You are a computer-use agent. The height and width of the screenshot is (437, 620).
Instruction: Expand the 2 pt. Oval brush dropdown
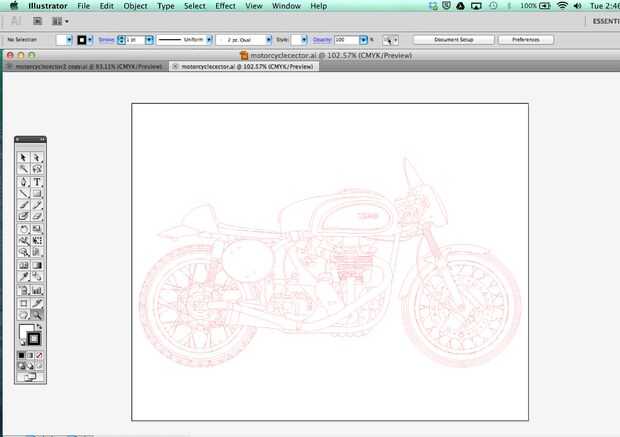(267, 39)
